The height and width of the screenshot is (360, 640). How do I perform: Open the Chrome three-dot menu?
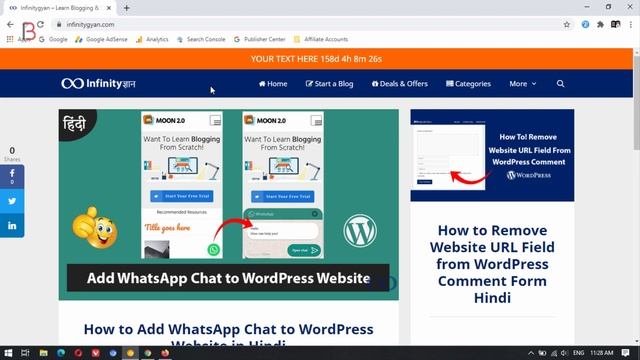click(631, 24)
